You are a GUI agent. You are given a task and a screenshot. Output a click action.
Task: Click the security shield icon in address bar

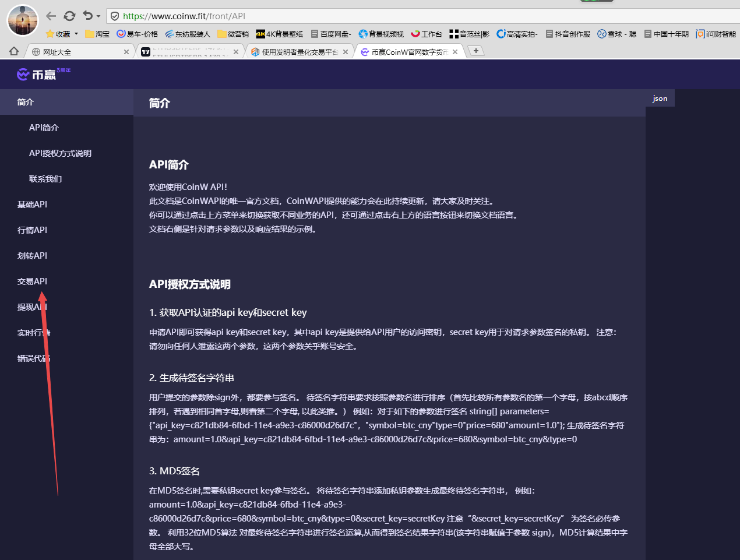pyautogui.click(x=115, y=16)
